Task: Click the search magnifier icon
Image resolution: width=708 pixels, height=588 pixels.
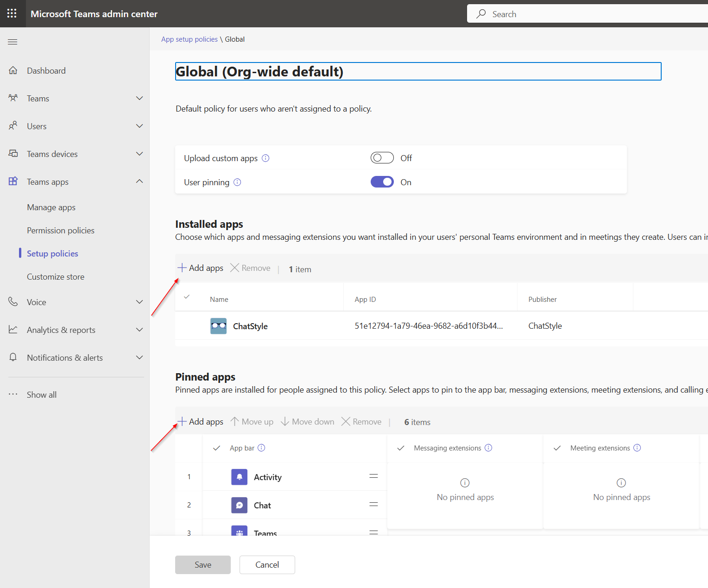Action: 481,14
